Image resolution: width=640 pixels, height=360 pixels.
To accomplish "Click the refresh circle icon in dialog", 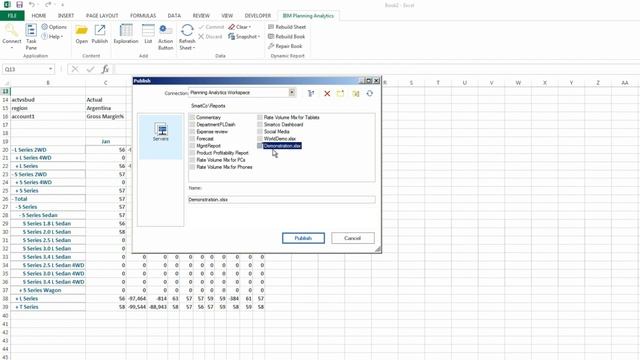I will click(369, 93).
